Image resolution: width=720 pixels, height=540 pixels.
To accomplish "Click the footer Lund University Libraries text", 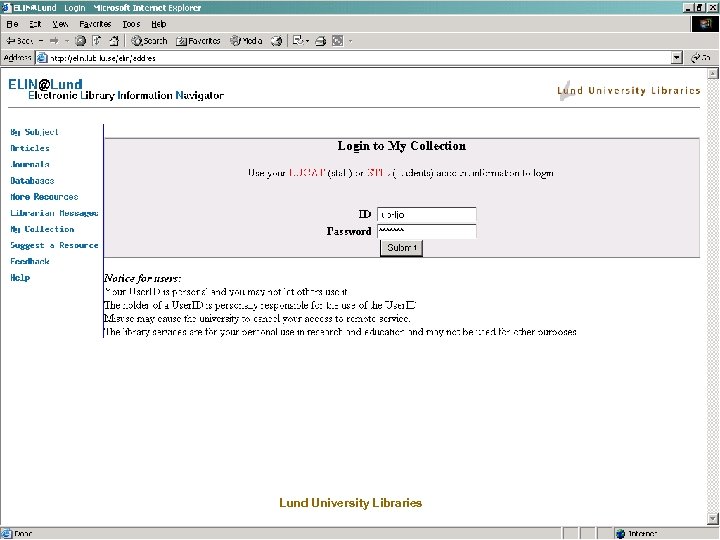I will (x=350, y=503).
